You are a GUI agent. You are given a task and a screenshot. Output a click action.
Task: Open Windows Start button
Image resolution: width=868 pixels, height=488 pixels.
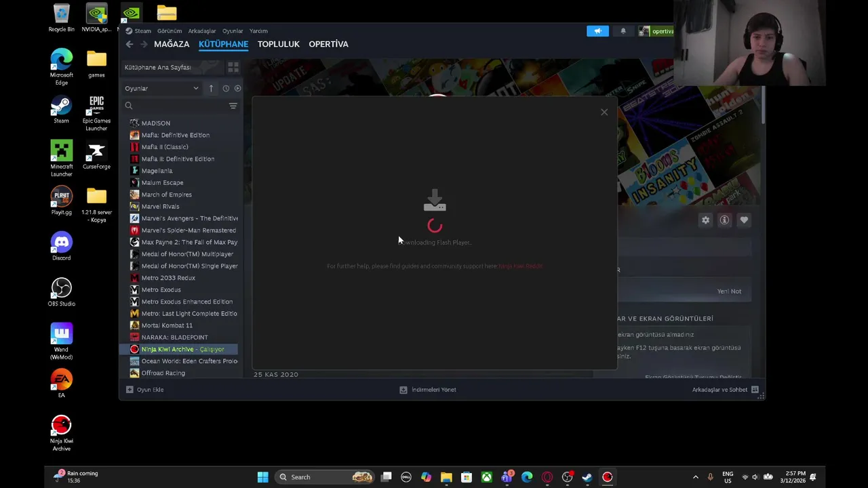[262, 477]
